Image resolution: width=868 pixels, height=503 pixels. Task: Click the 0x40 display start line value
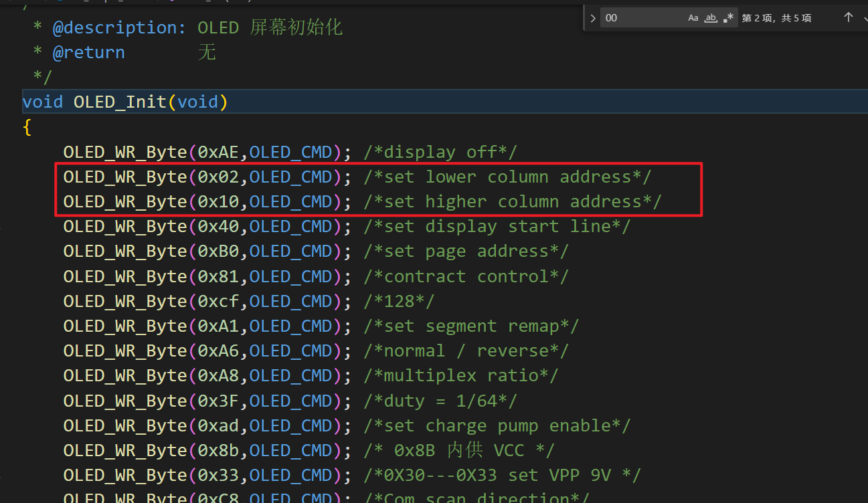pos(218,227)
